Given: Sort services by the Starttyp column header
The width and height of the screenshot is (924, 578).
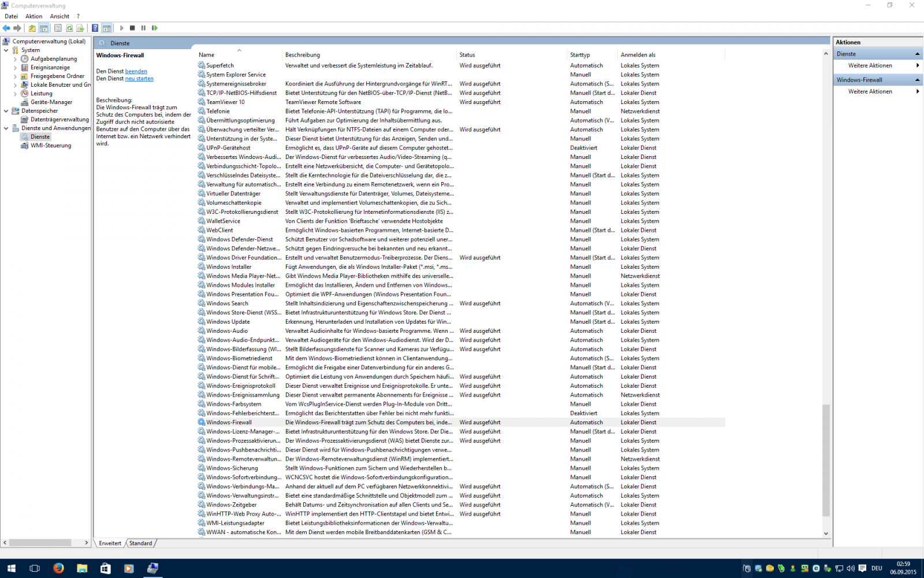Looking at the screenshot, I should 580,55.
